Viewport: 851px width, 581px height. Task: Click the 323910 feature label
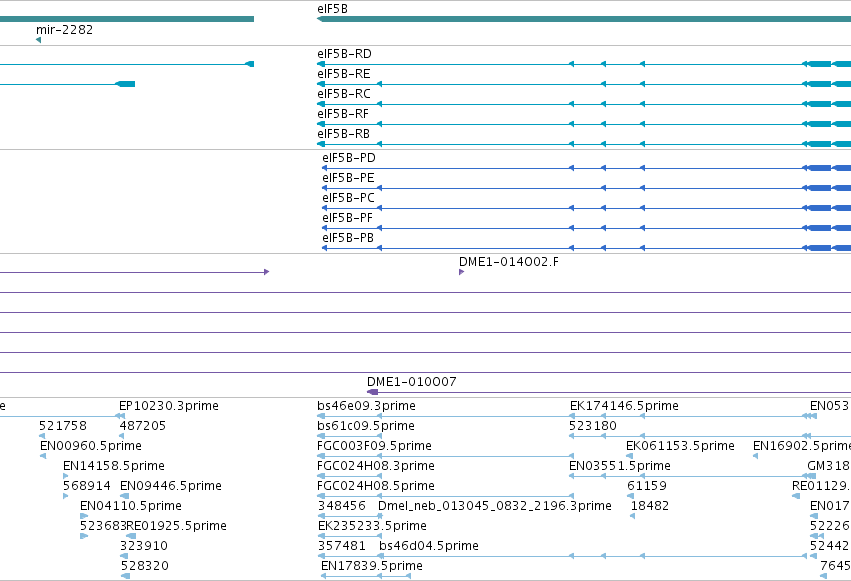[144, 546]
